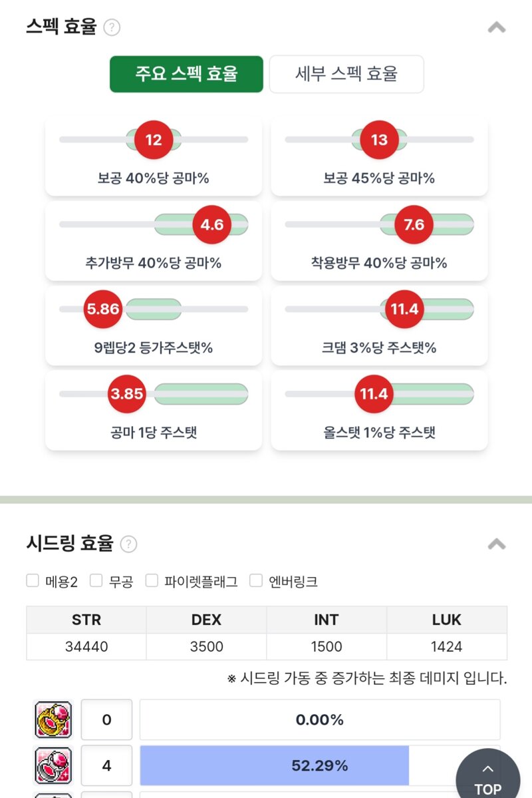Click the red 7.6 marker for 착용방무
The width and height of the screenshot is (532, 798).
[414, 224]
